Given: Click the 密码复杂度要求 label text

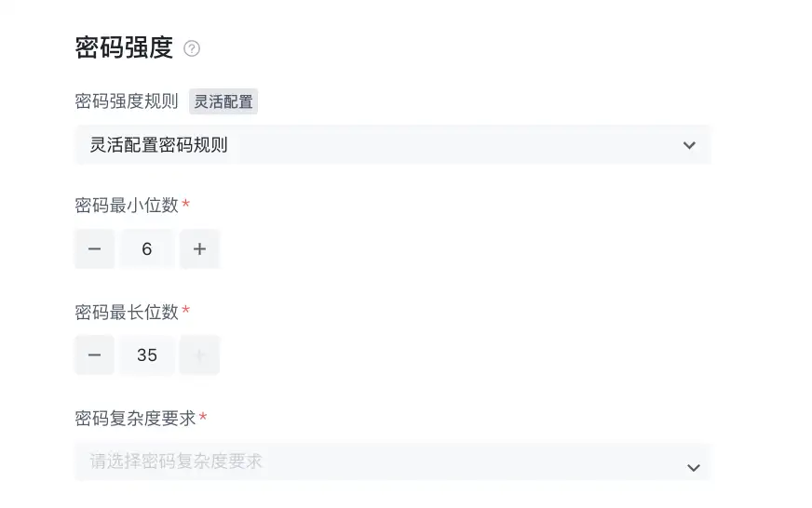Looking at the screenshot, I should 135,418.
